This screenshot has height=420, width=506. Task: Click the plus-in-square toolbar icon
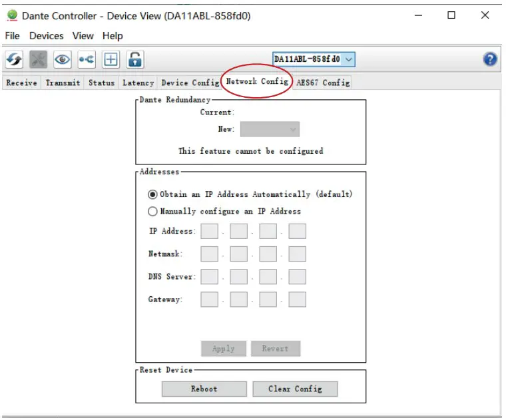click(x=111, y=59)
